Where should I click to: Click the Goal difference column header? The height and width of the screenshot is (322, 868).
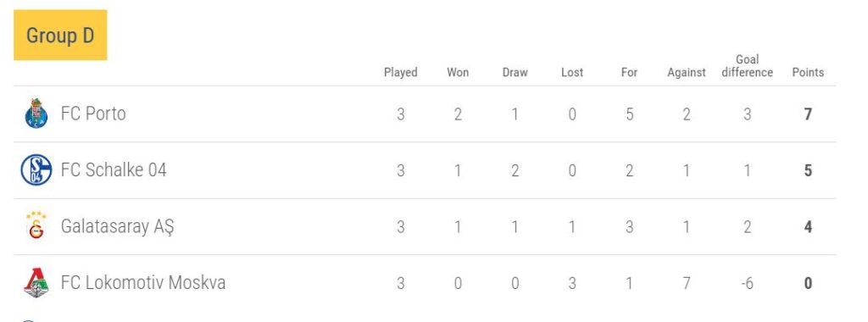[x=747, y=66]
